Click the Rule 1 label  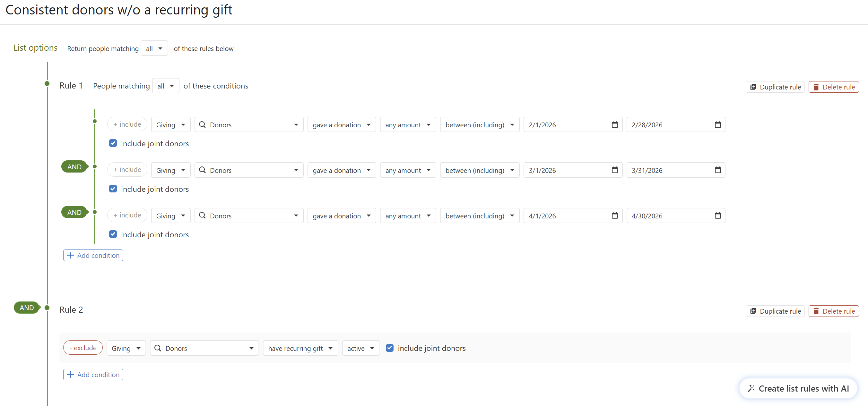click(x=71, y=86)
